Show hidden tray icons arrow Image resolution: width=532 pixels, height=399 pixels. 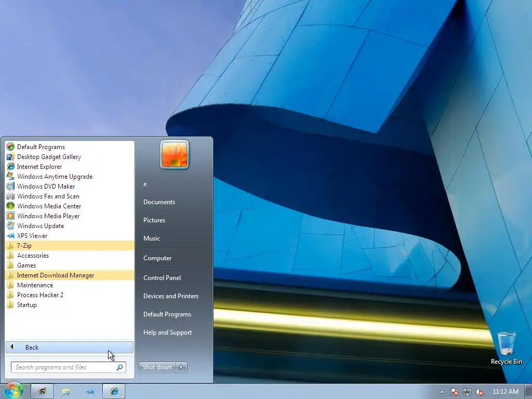coord(442,392)
